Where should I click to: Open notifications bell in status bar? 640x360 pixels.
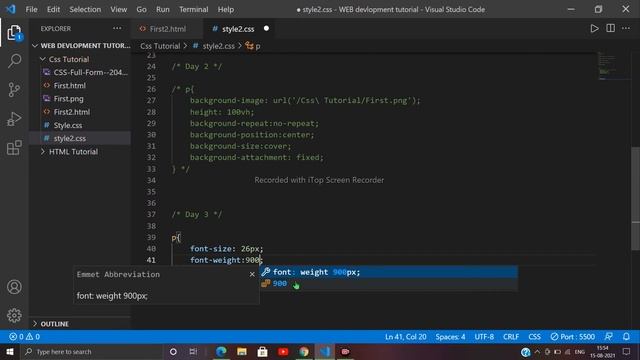click(x=626, y=337)
